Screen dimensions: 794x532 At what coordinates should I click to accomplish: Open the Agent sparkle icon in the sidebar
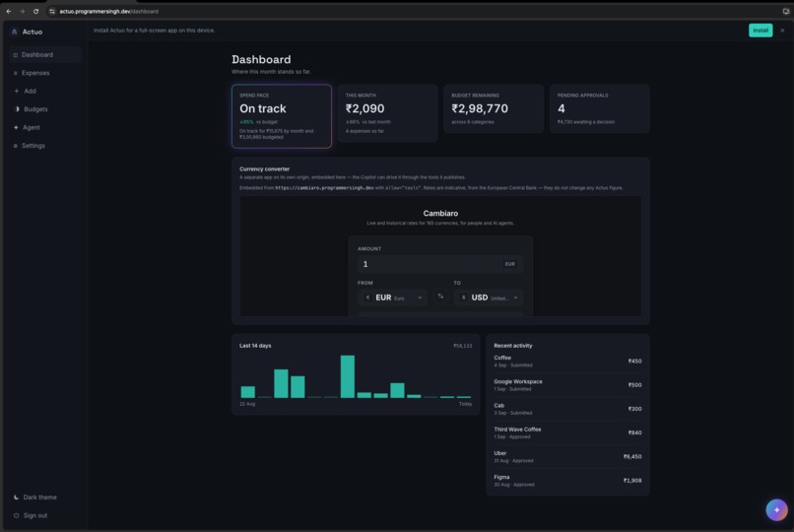(x=16, y=127)
